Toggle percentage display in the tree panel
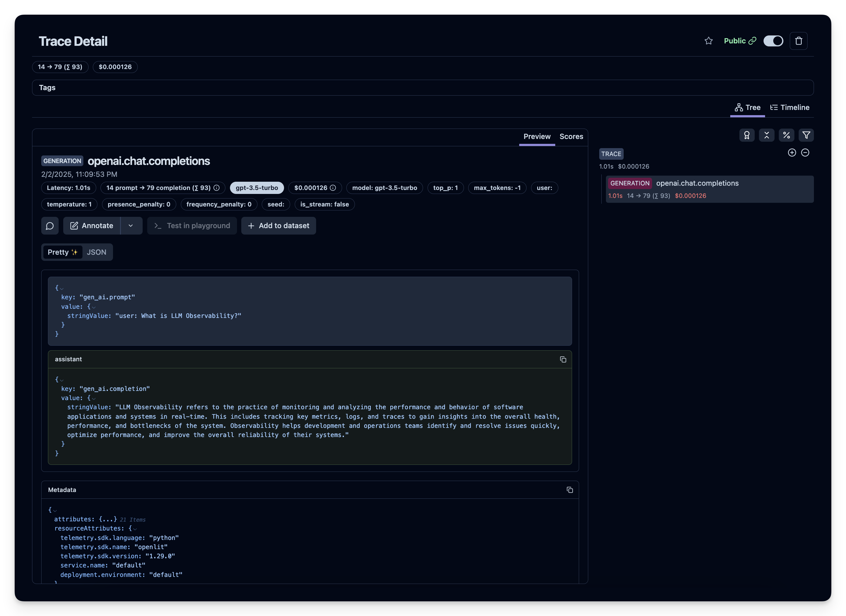The height and width of the screenshot is (616, 846). (787, 135)
